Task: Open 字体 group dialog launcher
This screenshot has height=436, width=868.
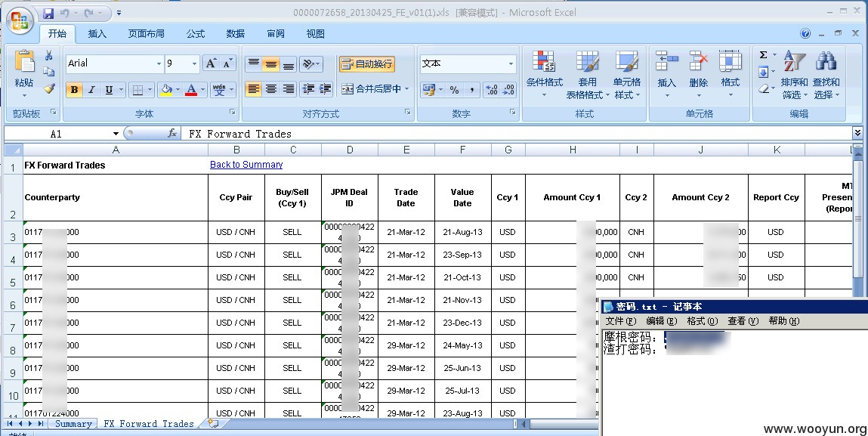Action: 233,113
